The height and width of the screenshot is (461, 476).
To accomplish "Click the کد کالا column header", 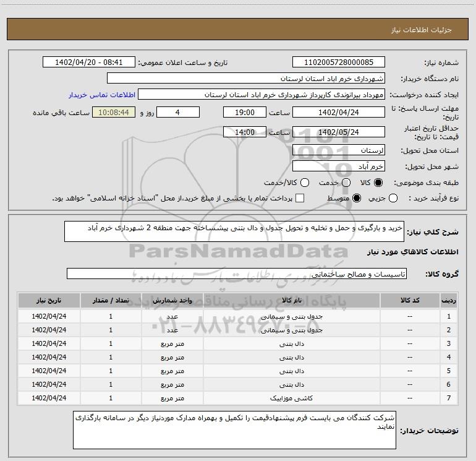I will (x=410, y=300).
